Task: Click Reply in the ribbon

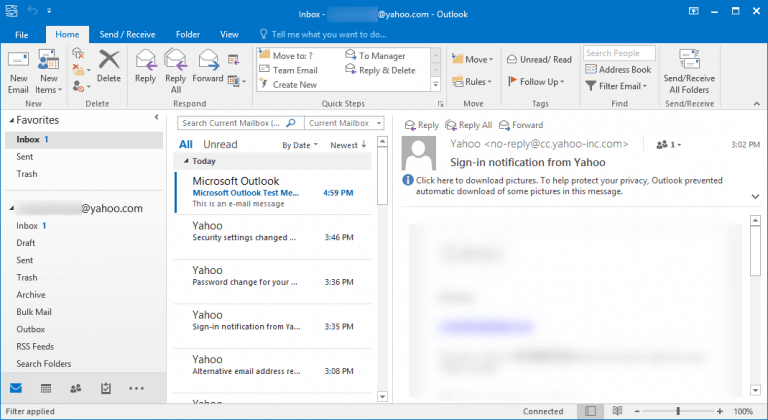Action: (145, 67)
